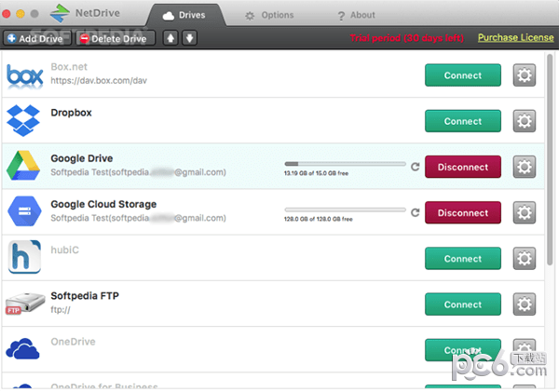
Task: Click the drive list vertical scrollbar
Action: tap(550, 159)
